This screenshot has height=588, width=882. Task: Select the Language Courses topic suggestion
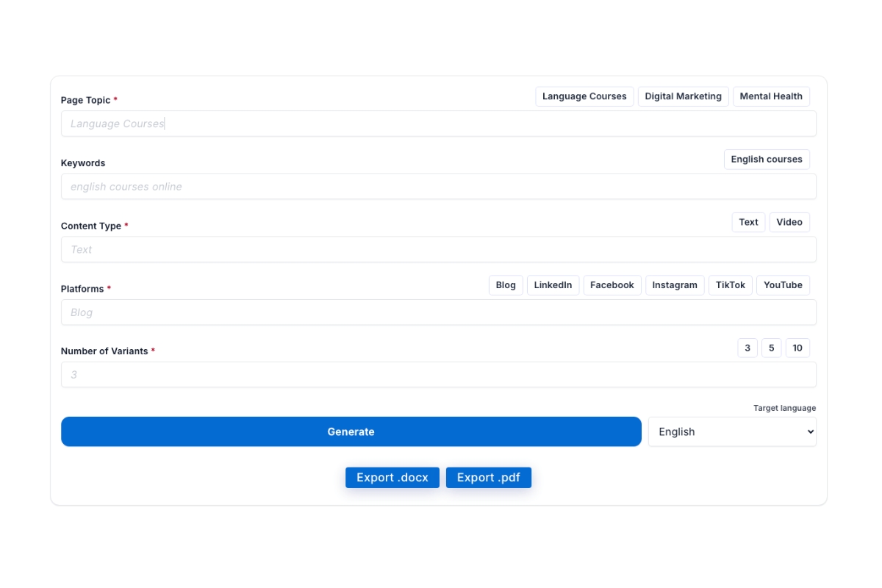coord(584,96)
